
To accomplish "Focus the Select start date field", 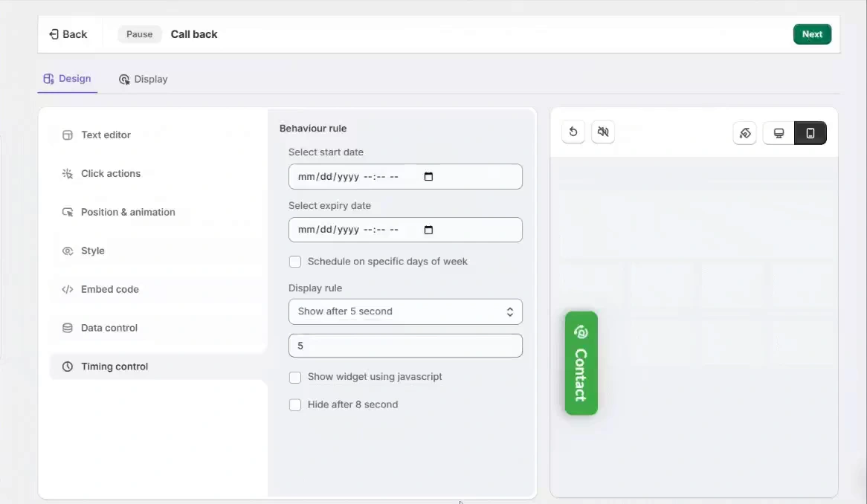I will (x=405, y=177).
